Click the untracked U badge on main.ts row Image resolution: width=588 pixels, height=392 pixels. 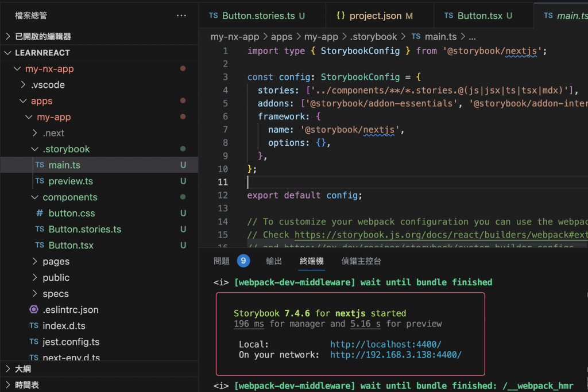tap(183, 165)
